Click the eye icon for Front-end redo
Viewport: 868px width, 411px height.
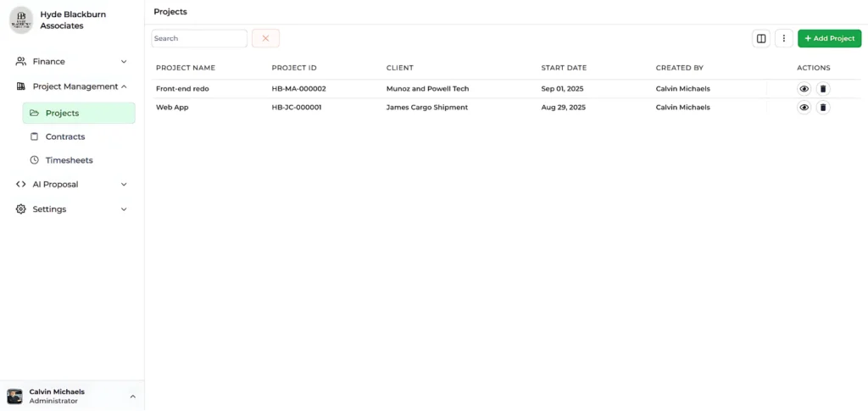(x=804, y=89)
